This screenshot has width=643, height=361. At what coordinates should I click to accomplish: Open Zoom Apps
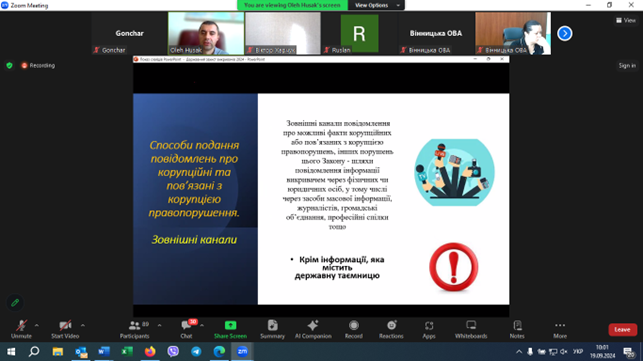click(429, 329)
